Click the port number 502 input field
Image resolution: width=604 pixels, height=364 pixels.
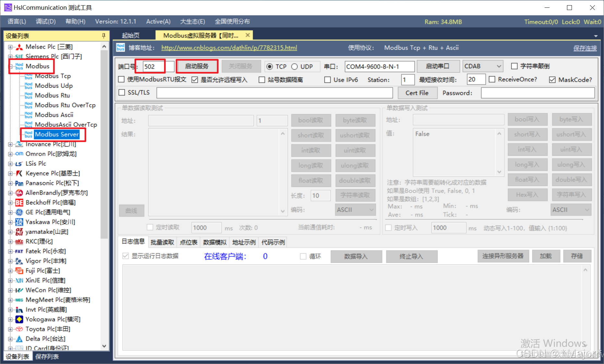coord(153,66)
